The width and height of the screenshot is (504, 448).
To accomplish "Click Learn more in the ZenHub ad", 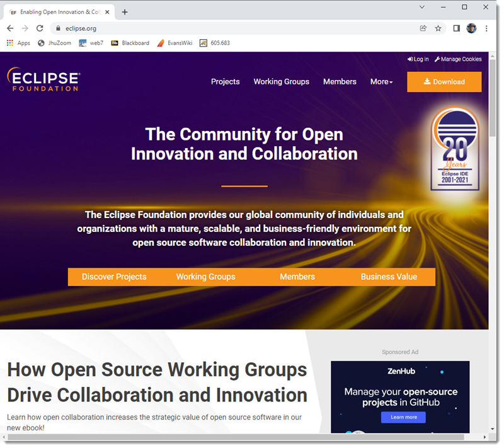I will tap(403, 417).
